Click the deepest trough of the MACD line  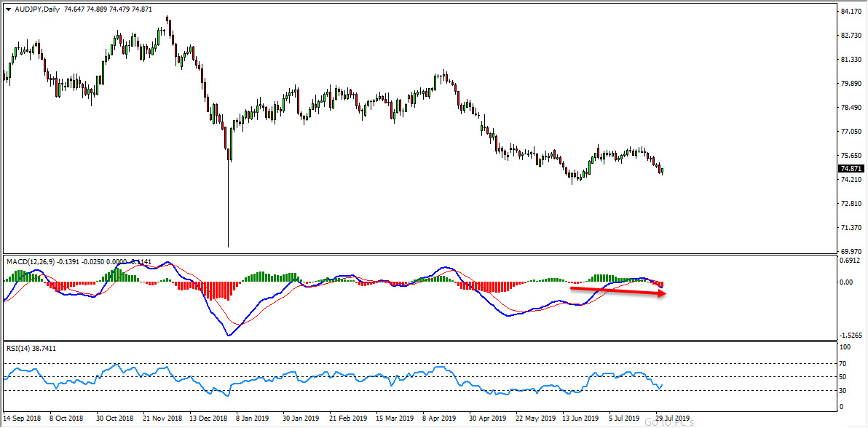(229, 335)
